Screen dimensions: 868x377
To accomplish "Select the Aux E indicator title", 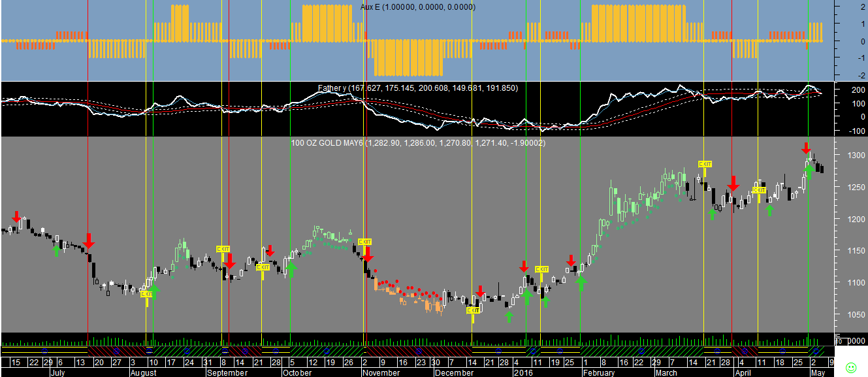I will [x=418, y=7].
